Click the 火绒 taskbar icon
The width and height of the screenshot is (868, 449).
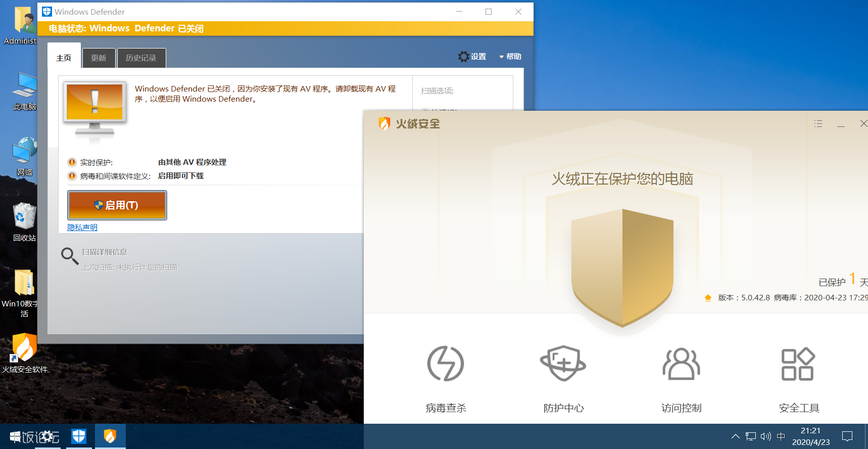click(110, 436)
